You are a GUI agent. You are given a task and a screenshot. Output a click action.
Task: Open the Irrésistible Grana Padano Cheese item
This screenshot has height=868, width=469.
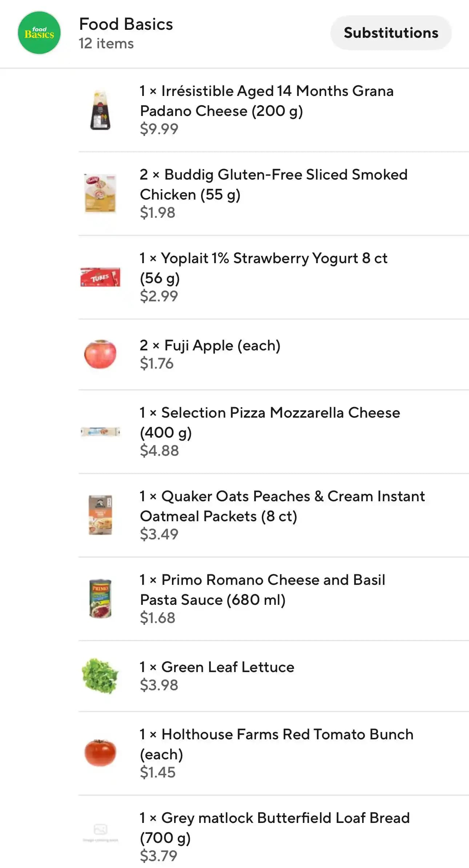coord(266,101)
